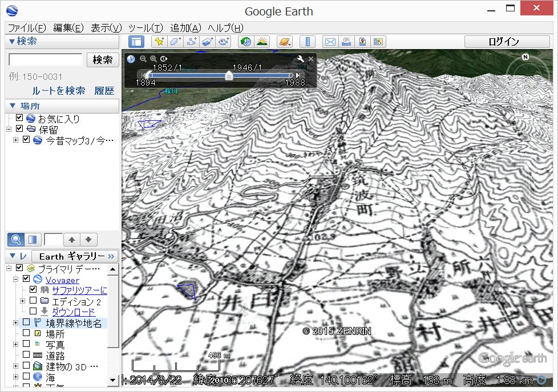The width and height of the screenshot is (558, 392).
Task: Click the opacity adjust square button
Action: tap(33, 240)
